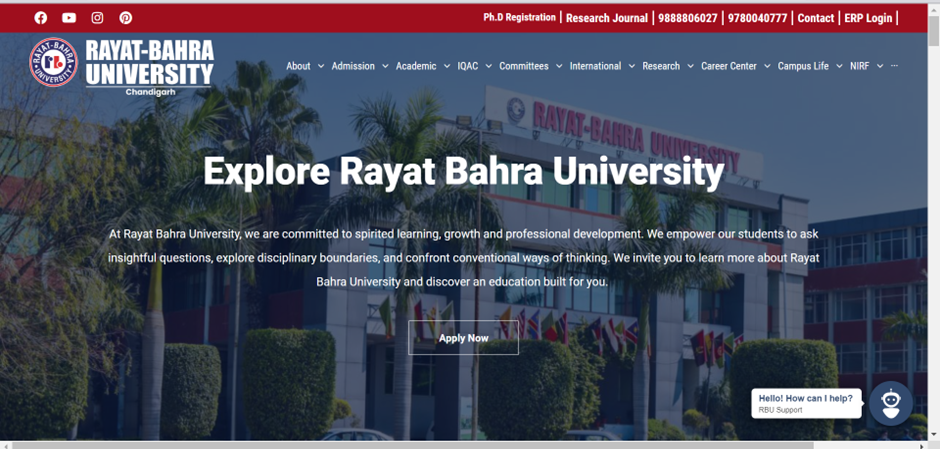
Task: Open the International menu item
Action: tap(595, 66)
